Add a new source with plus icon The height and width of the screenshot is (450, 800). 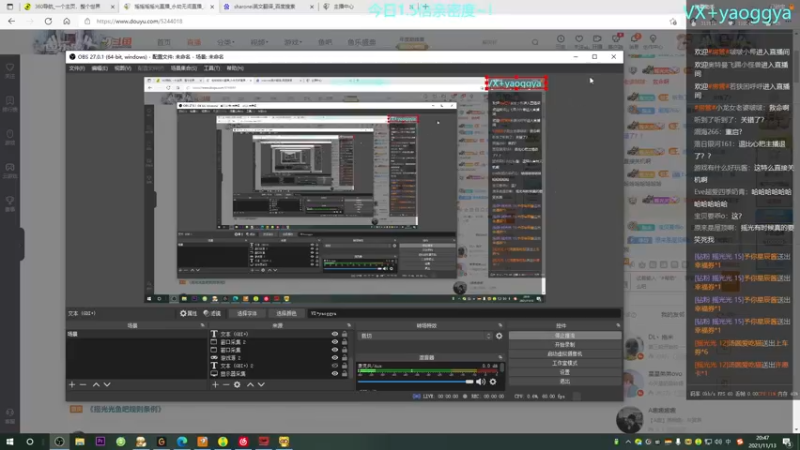point(215,385)
